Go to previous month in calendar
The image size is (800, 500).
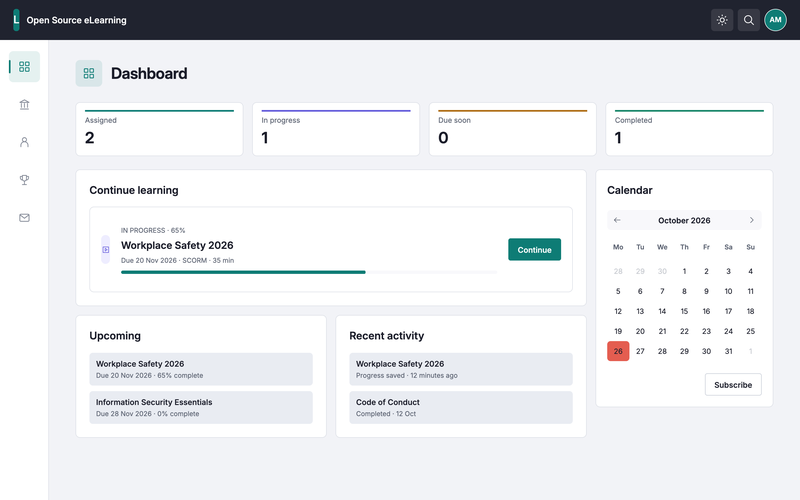pyautogui.click(x=617, y=220)
